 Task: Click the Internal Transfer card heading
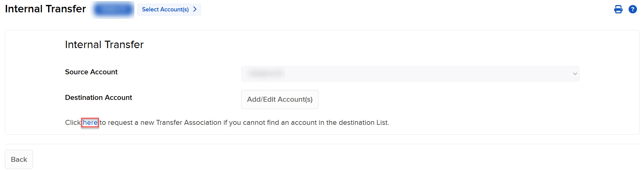coord(104,45)
